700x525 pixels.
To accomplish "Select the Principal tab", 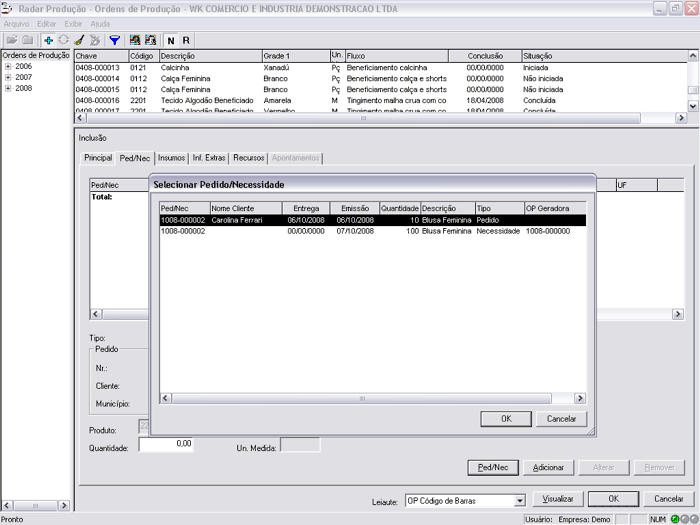I will coord(98,158).
